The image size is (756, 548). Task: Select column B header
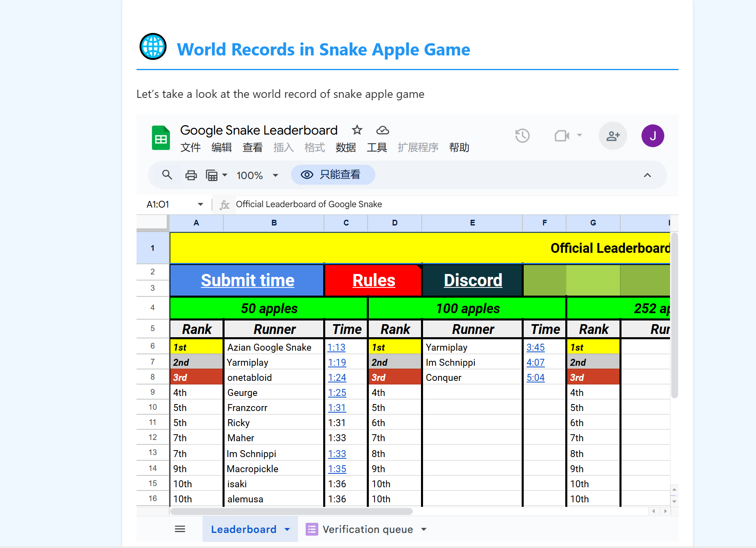click(x=274, y=223)
